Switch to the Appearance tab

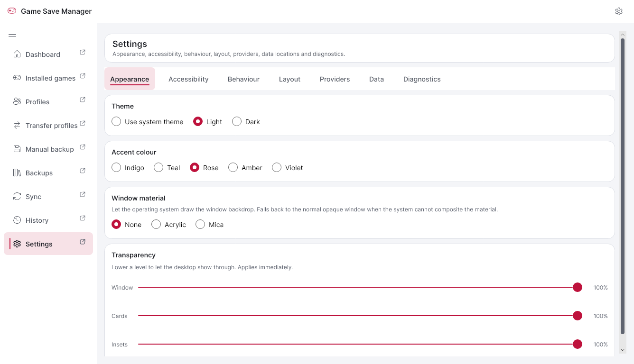coord(130,79)
